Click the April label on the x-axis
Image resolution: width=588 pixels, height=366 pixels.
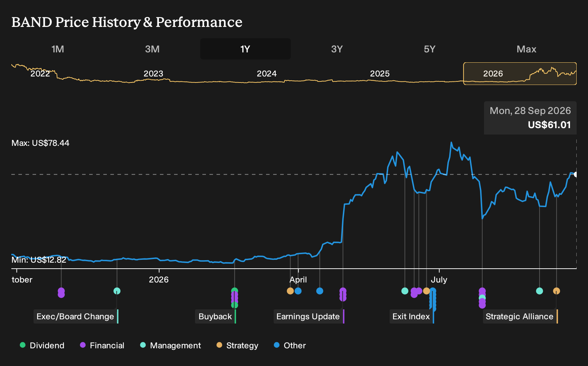click(298, 280)
